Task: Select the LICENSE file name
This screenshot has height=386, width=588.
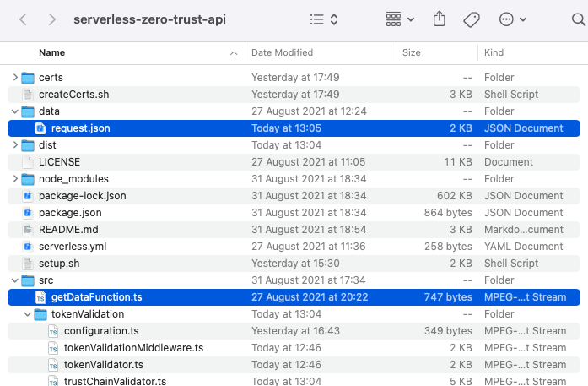Action: tap(59, 162)
